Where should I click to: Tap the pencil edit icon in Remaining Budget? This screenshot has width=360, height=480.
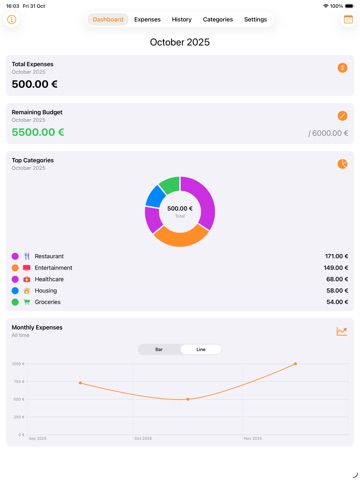click(x=342, y=116)
